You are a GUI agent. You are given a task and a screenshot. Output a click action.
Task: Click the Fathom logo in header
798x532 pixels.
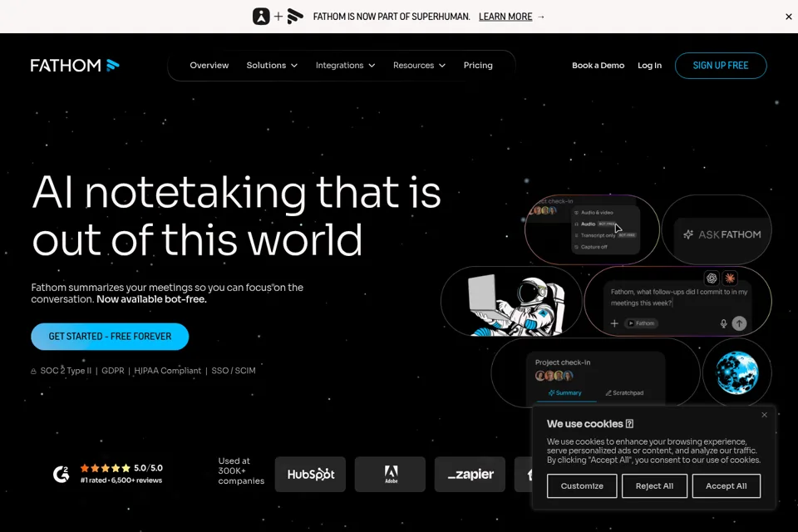click(75, 65)
